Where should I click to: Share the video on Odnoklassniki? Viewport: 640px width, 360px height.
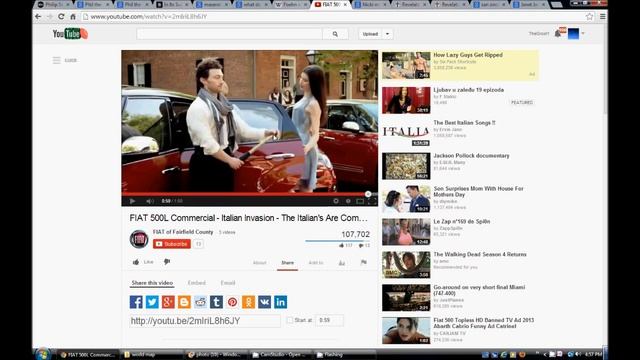click(x=248, y=302)
